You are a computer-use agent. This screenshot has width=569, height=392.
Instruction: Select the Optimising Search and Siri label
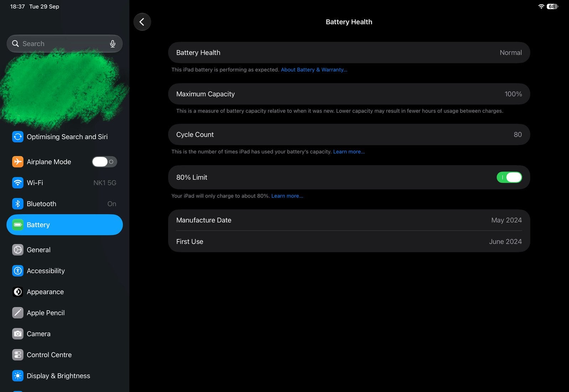67,137
